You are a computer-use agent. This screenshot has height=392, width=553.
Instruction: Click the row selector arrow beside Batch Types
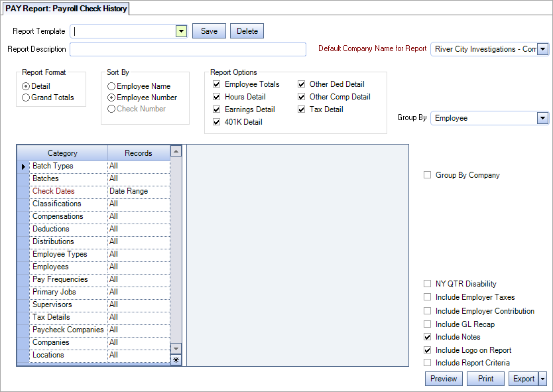23,165
